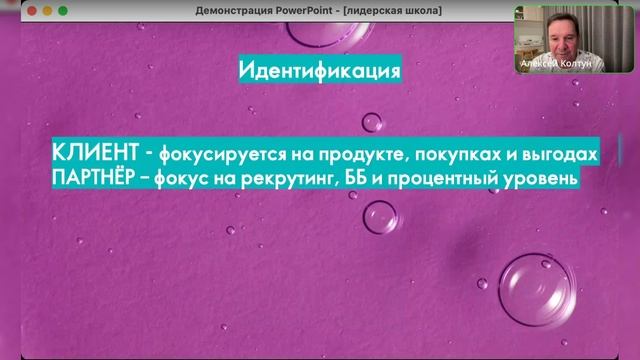This screenshot has height=360, width=640.
Task: Click the webcam thumbnail of Алексей Колтун
Action: (x=574, y=40)
